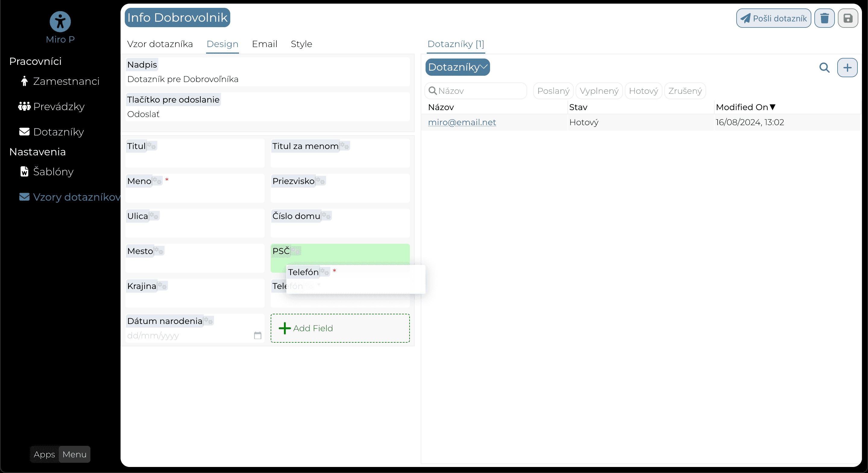Viewport: 868px width, 473px height.
Task: Click the Titul field label
Action: [136, 146]
